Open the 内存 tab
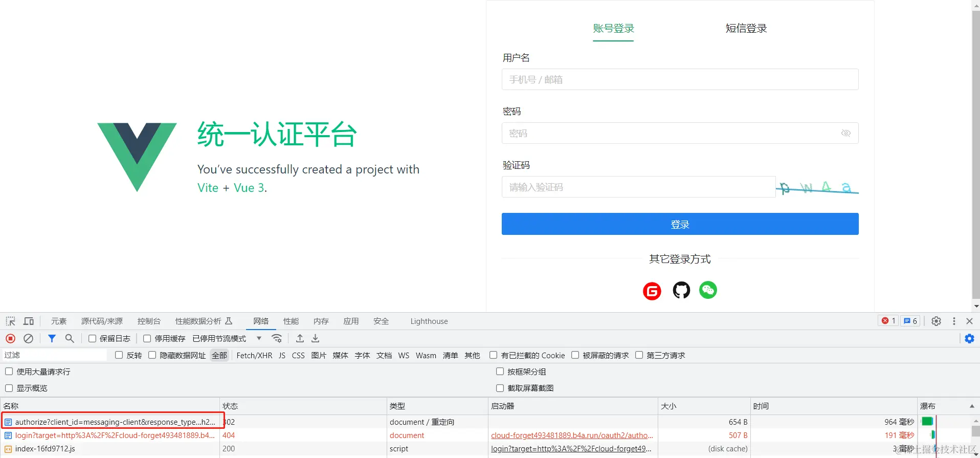The height and width of the screenshot is (458, 980). pos(321,321)
